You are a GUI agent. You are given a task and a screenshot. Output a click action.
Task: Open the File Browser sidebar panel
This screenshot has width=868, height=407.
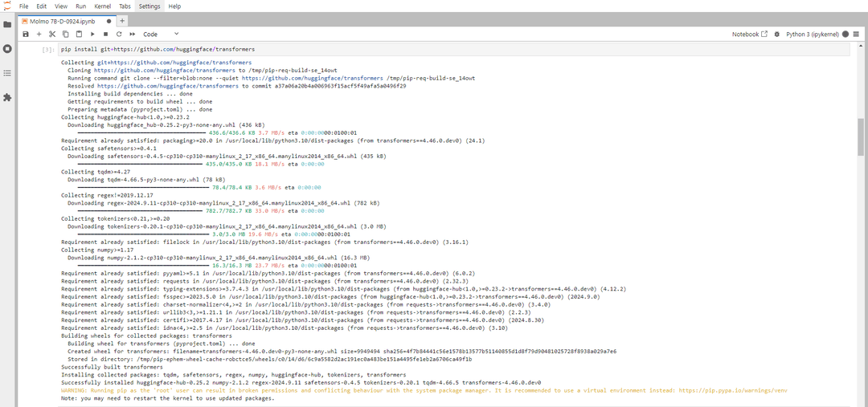(x=7, y=24)
